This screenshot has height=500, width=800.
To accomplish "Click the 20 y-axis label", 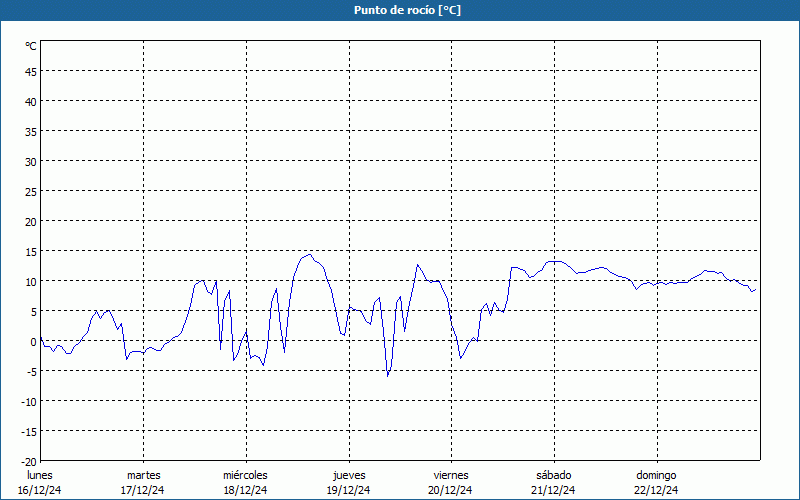I will [31, 222].
